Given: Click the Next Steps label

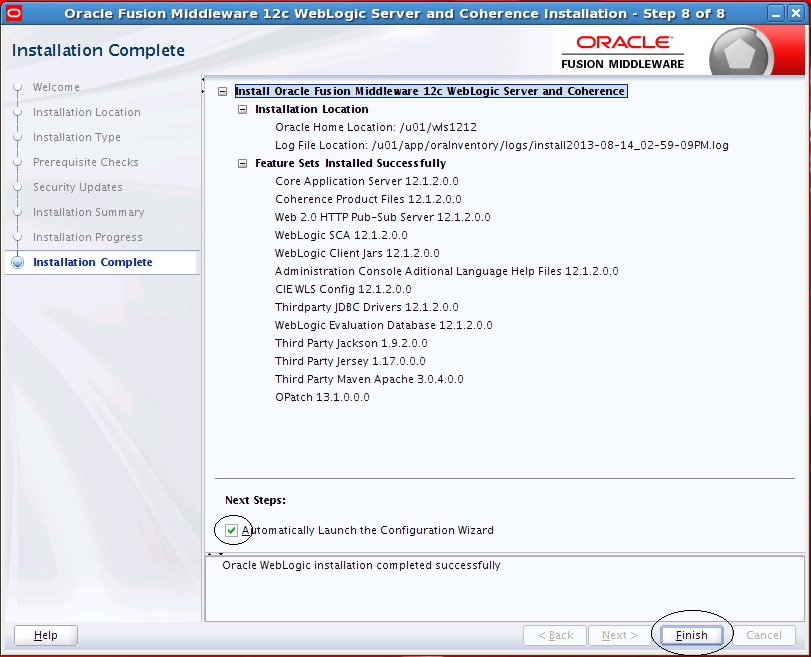Looking at the screenshot, I should (256, 500).
